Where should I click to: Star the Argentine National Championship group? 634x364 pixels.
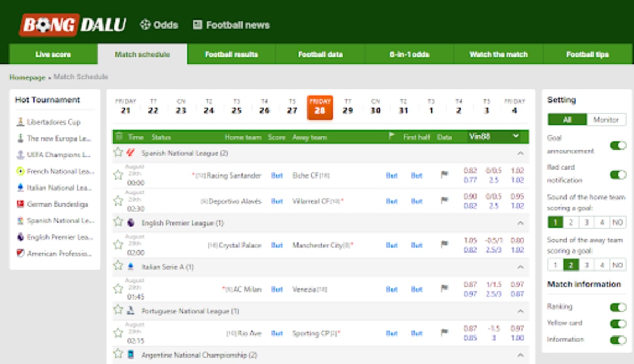pyautogui.click(x=118, y=354)
